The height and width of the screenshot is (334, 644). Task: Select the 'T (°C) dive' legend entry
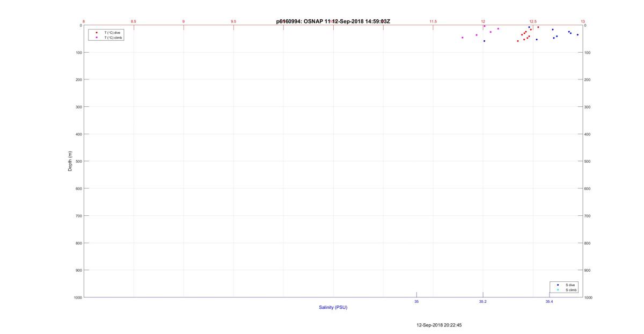tap(112, 33)
